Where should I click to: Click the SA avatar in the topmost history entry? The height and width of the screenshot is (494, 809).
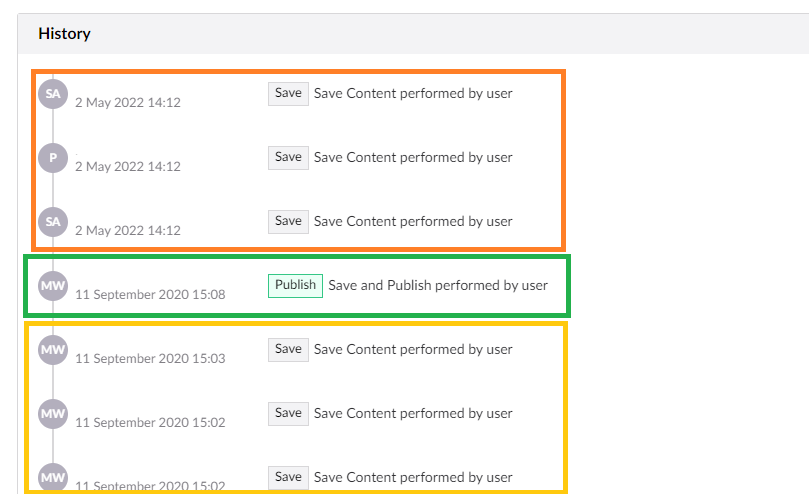53,94
